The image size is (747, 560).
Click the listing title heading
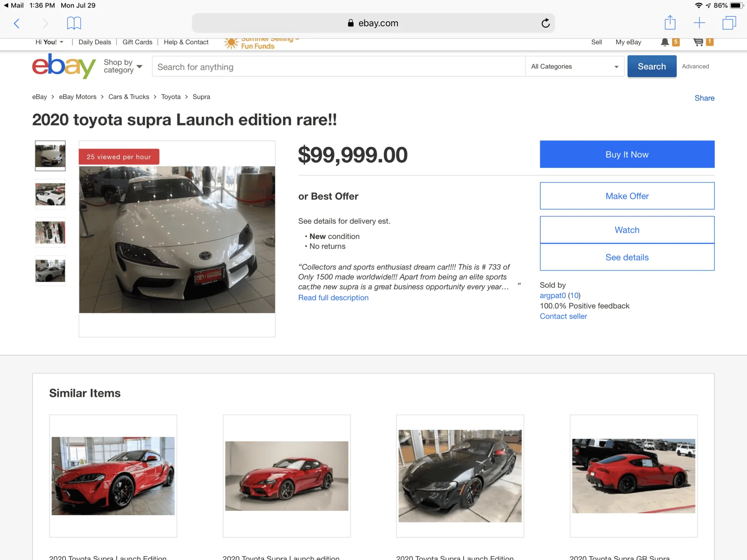coord(184,120)
